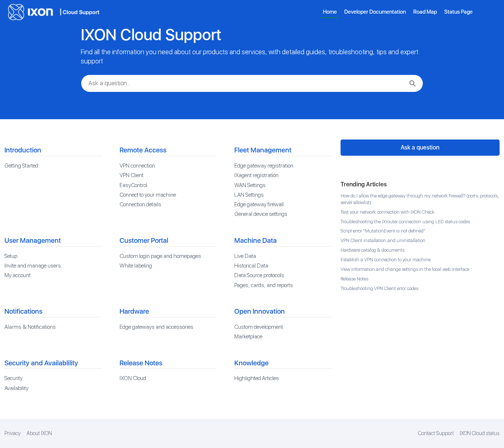Open trending article about network firewall ports
Image resolution: width=504 pixels, height=448 pixels.
tap(420, 199)
